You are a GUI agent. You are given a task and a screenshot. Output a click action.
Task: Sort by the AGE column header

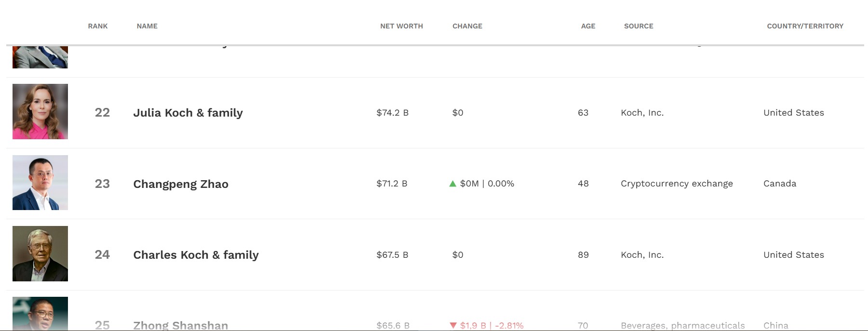(588, 26)
